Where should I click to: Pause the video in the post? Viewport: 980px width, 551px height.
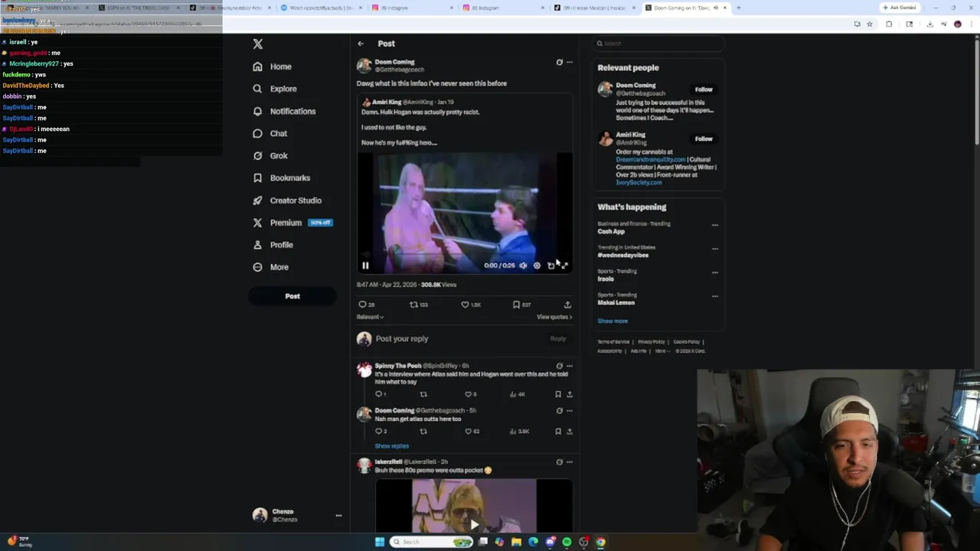point(365,266)
